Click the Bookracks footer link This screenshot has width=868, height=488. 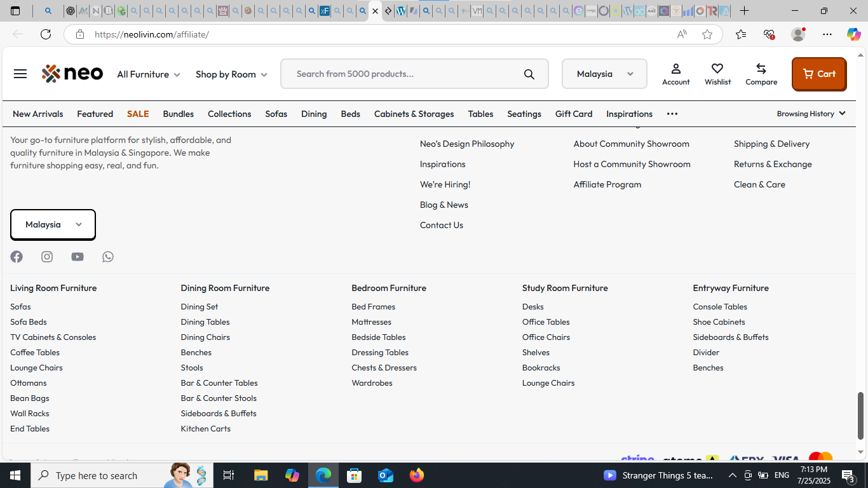(x=541, y=367)
